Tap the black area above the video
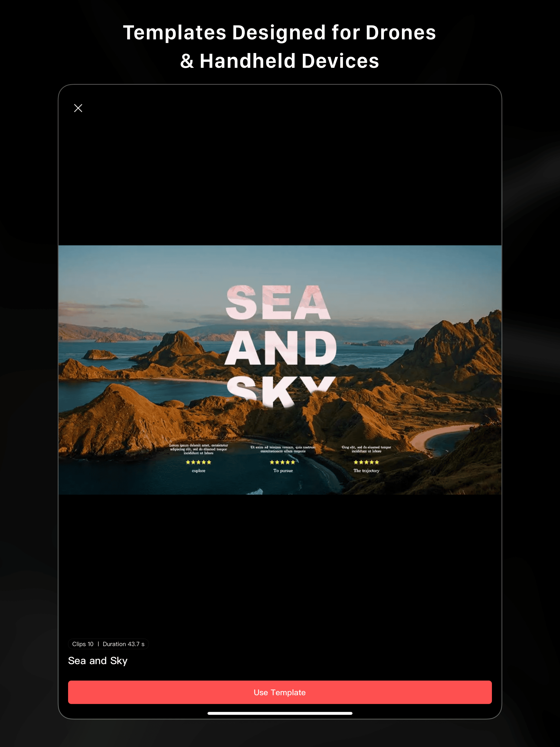The width and height of the screenshot is (560, 747). click(x=280, y=176)
